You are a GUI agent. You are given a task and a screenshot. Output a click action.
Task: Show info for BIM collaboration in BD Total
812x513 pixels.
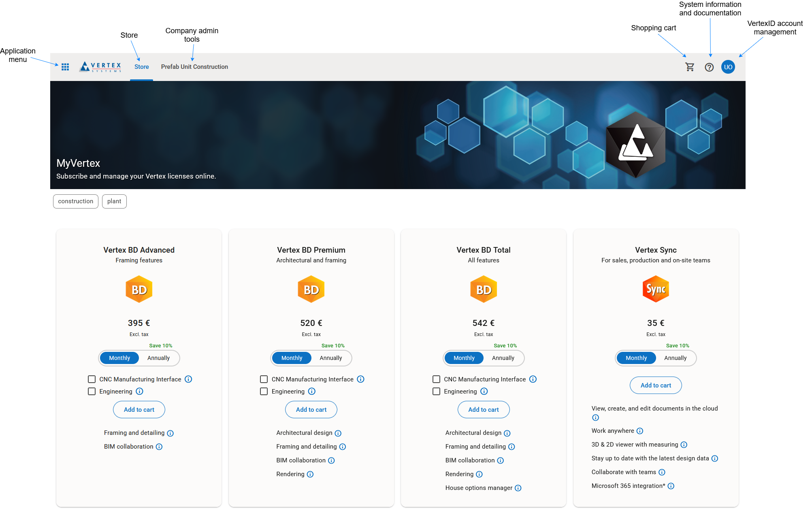coord(501,461)
